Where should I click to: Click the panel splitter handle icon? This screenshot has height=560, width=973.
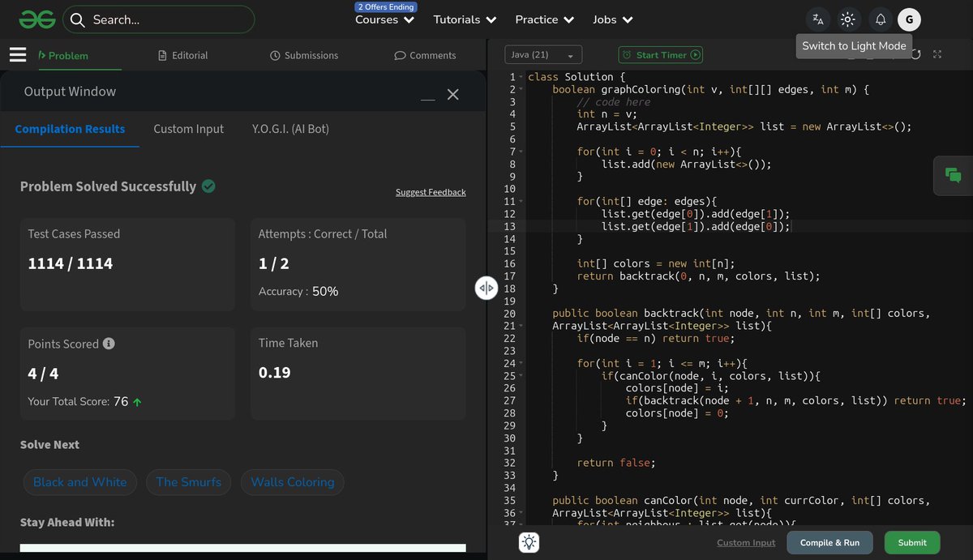point(486,288)
